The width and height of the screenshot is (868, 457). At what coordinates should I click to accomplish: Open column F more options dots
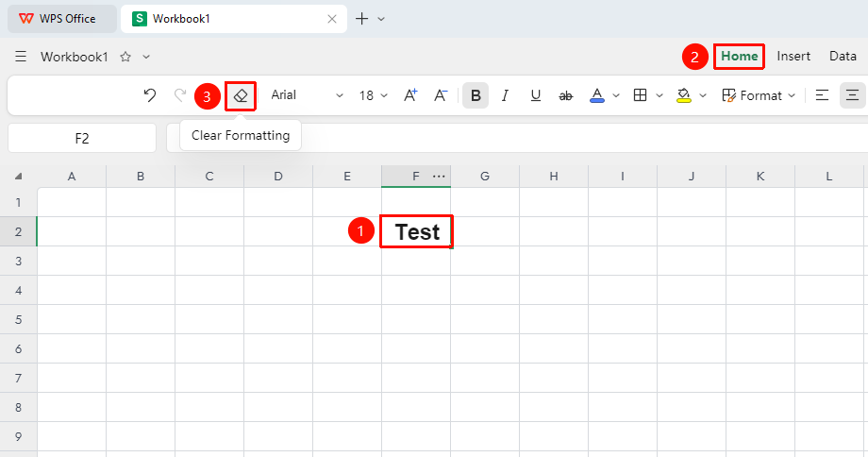tap(439, 177)
